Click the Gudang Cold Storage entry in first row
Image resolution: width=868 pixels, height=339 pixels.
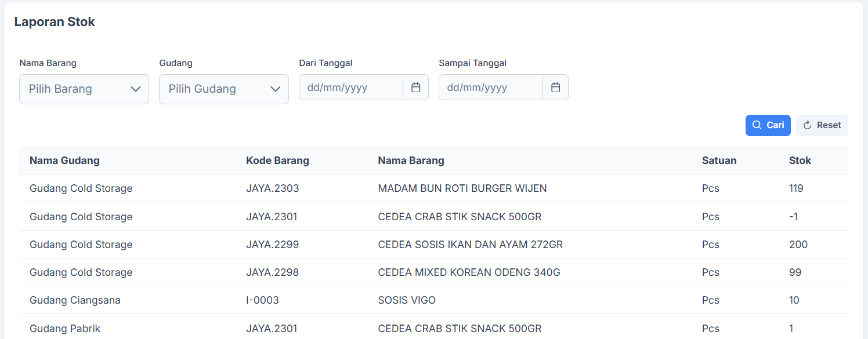click(81, 188)
